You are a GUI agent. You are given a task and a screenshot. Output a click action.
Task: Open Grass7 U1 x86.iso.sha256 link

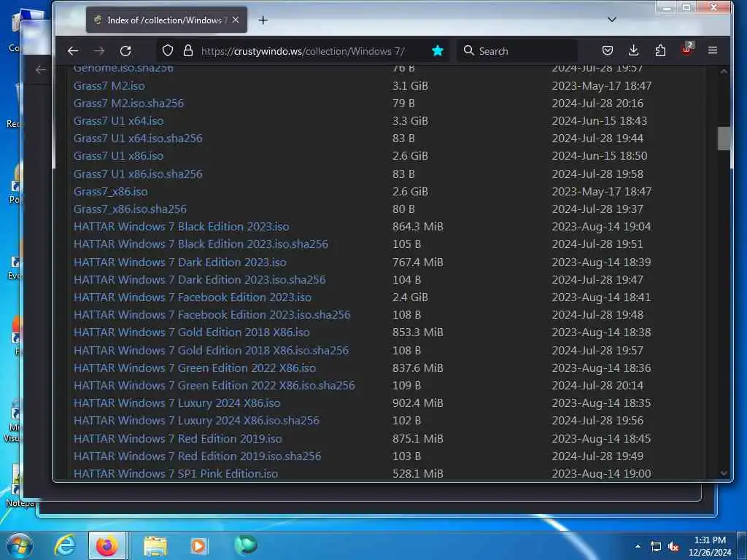pyautogui.click(x=138, y=174)
